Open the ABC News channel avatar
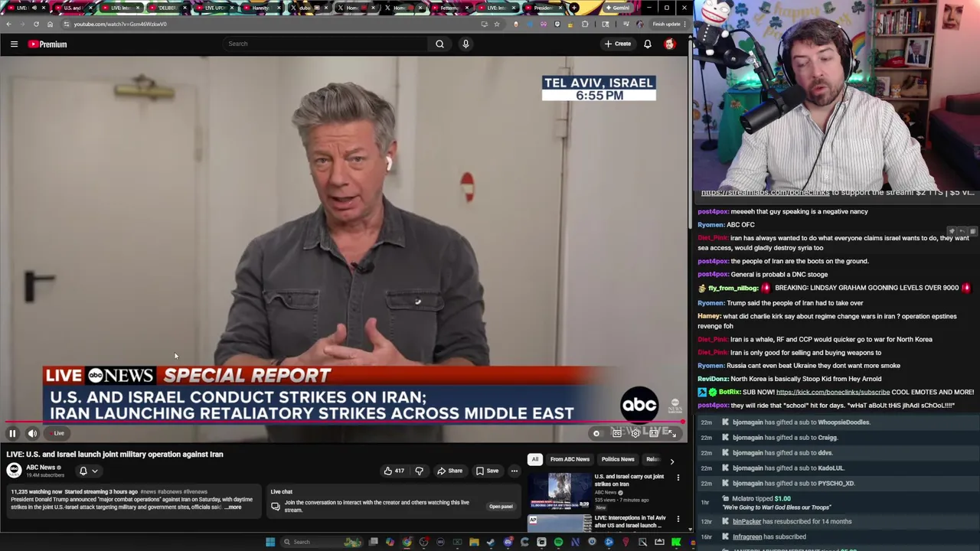Screen dimensions: 980x551 14,471
